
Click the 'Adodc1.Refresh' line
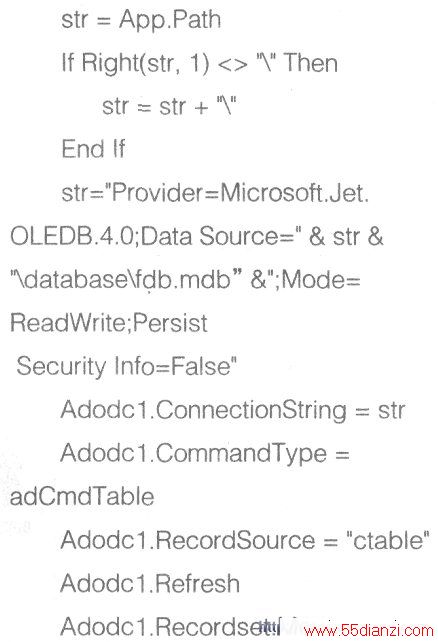click(x=150, y=583)
